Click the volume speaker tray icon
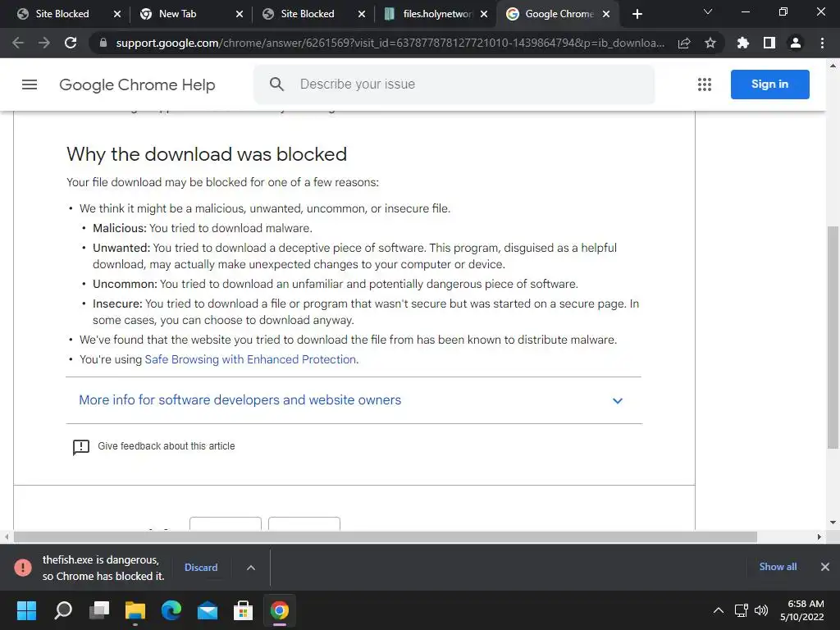840x630 pixels. pyautogui.click(x=760, y=610)
